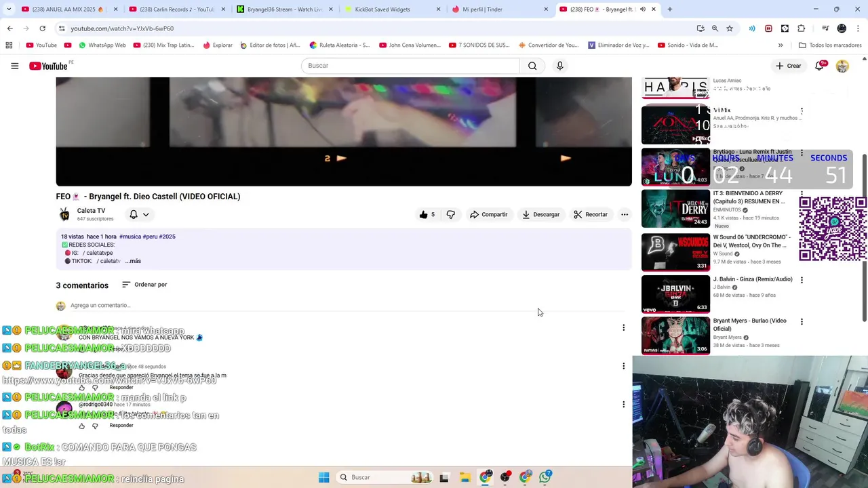Open Task View on the taskbar
Viewport: 868px width, 488px height.
tap(444, 477)
